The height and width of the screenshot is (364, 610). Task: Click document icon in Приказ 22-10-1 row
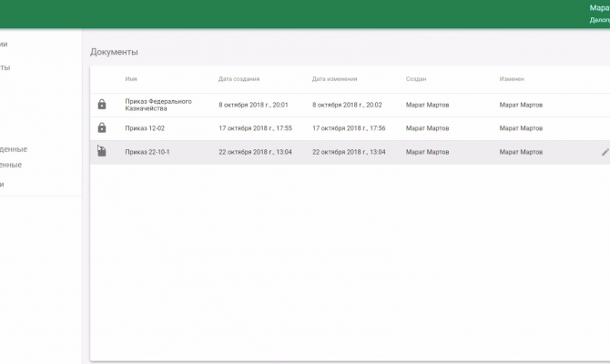(102, 151)
